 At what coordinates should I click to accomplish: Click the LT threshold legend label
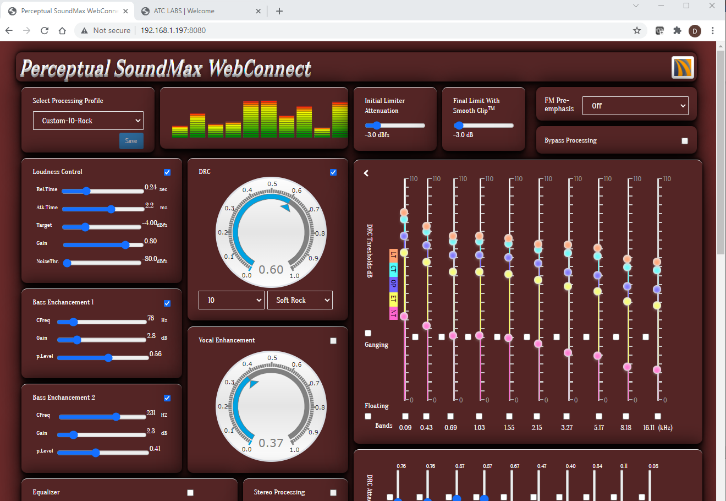393,255
